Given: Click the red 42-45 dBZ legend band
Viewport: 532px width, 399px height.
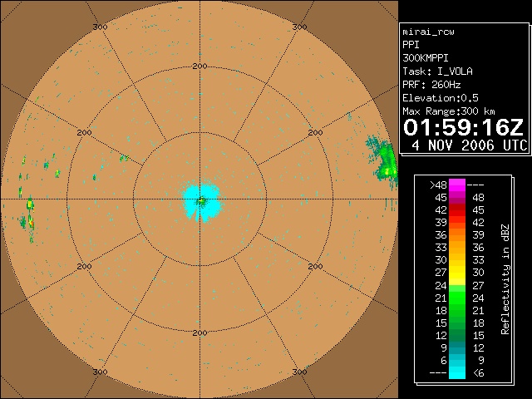Looking at the screenshot, I should [457, 210].
